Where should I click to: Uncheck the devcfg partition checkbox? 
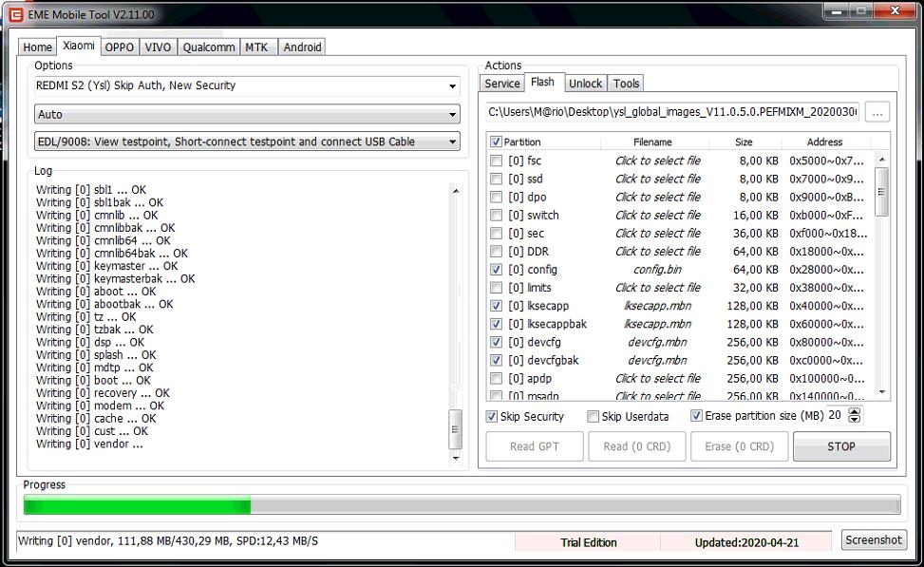[496, 342]
